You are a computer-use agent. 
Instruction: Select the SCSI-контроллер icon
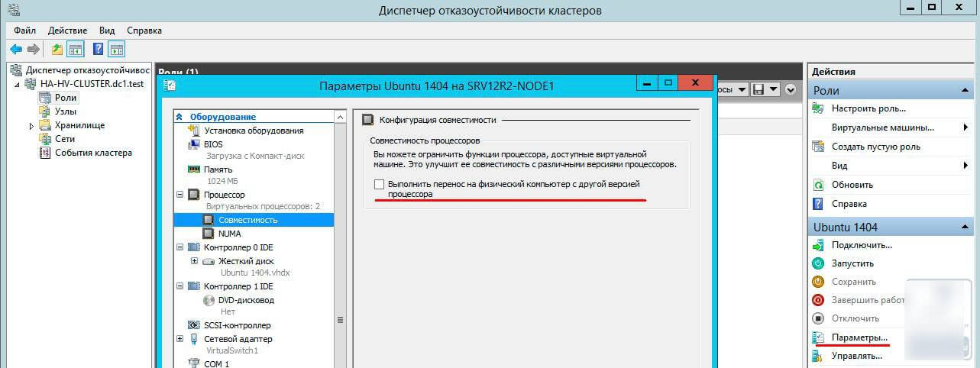(194, 325)
